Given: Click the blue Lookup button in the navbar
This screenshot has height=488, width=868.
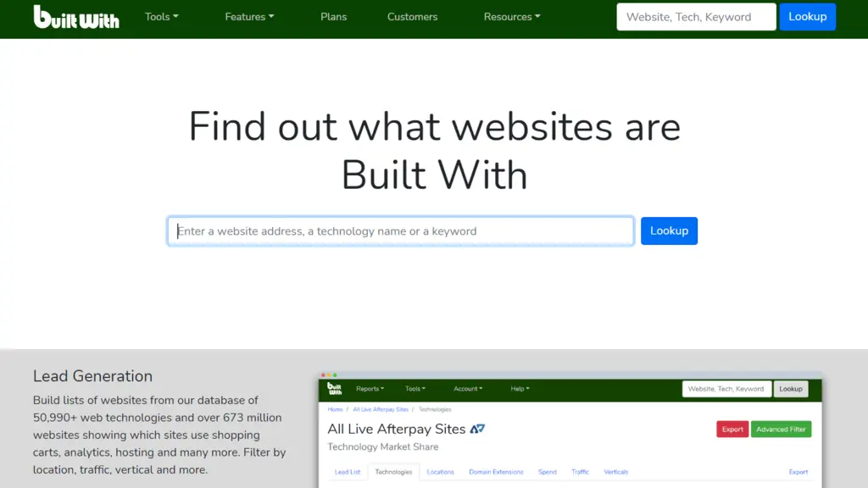Looking at the screenshot, I should 807,16.
